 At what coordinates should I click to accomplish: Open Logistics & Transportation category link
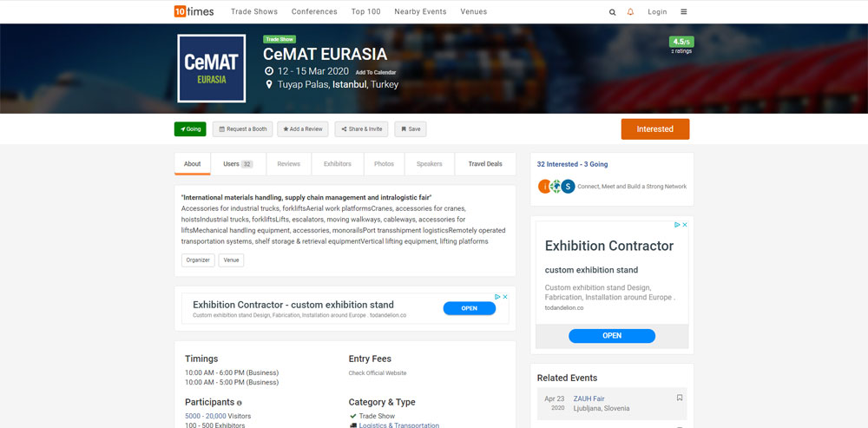click(399, 425)
